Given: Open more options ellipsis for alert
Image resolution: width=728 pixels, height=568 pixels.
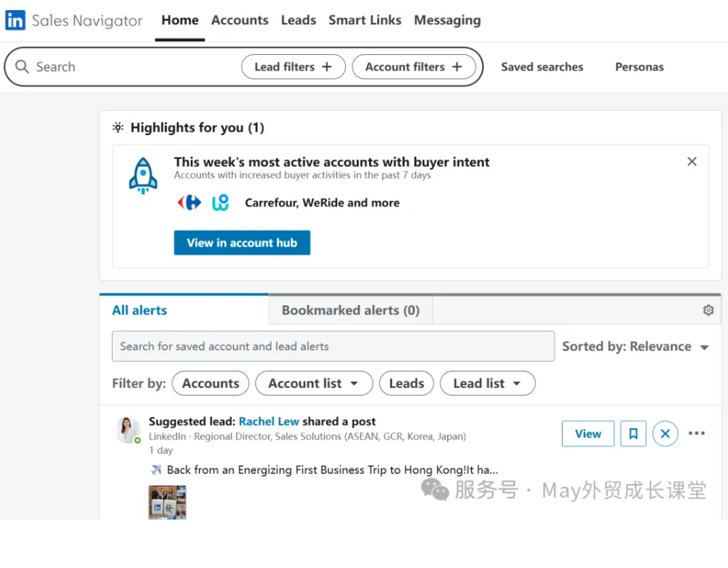Looking at the screenshot, I should coord(696,434).
